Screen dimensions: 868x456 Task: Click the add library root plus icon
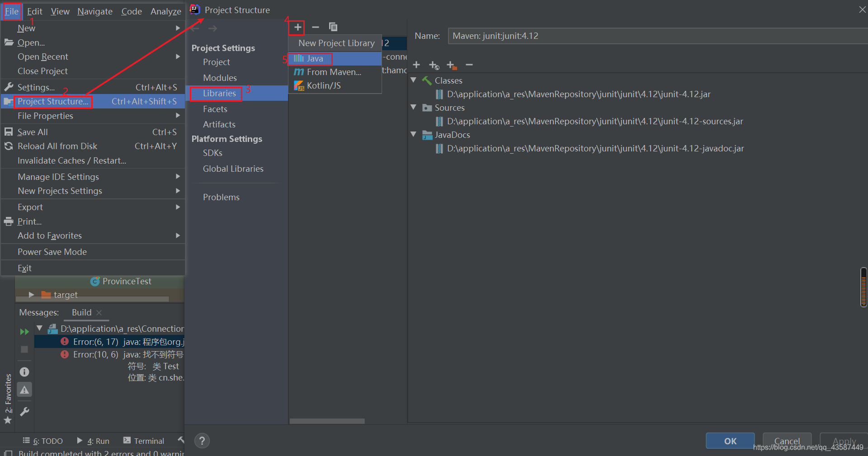(x=416, y=65)
